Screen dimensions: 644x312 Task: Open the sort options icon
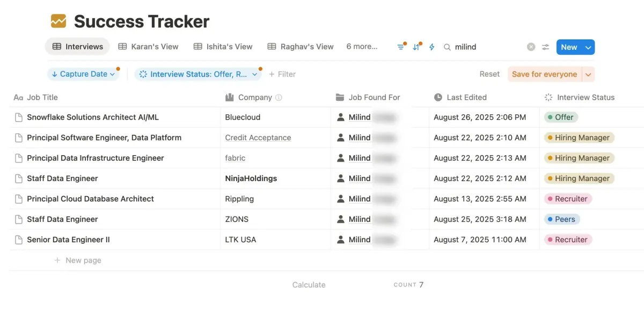[x=416, y=47]
